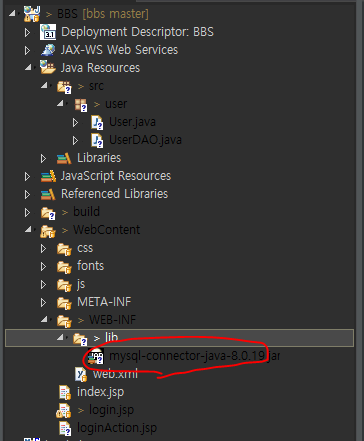This screenshot has width=364, height=441.
Task: Click the css folder icon
Action: [x=64, y=249]
